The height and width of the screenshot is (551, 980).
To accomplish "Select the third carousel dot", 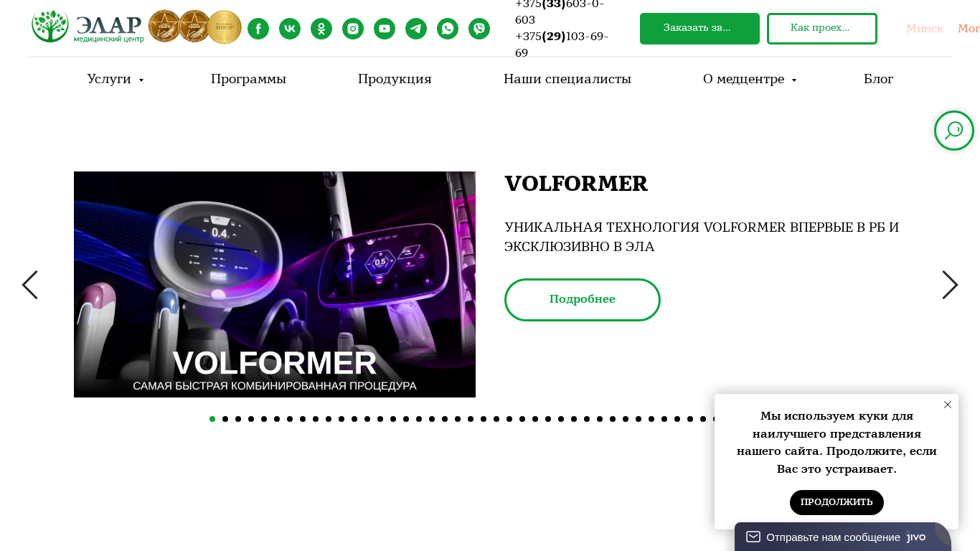I will pyautogui.click(x=238, y=419).
